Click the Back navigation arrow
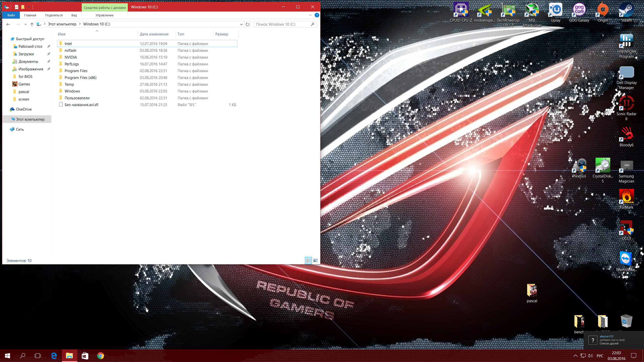 click(x=8, y=24)
